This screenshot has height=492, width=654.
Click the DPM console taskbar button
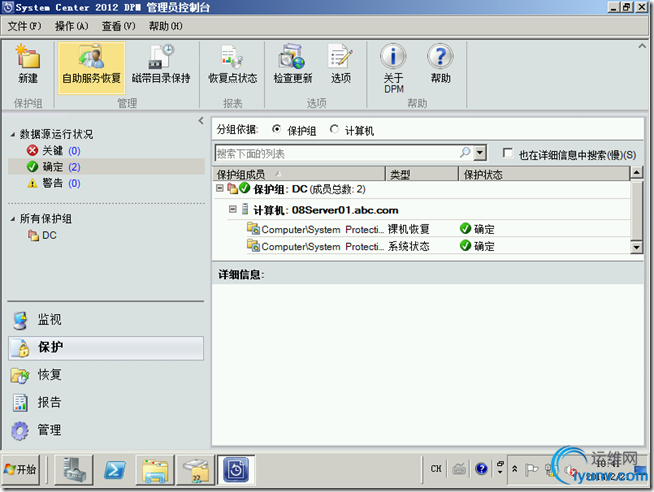(236, 470)
